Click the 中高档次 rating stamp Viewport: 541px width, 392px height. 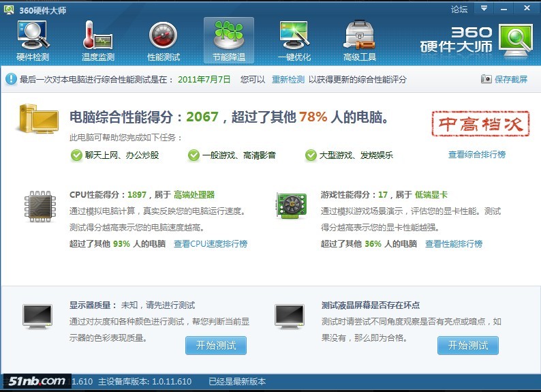480,123
